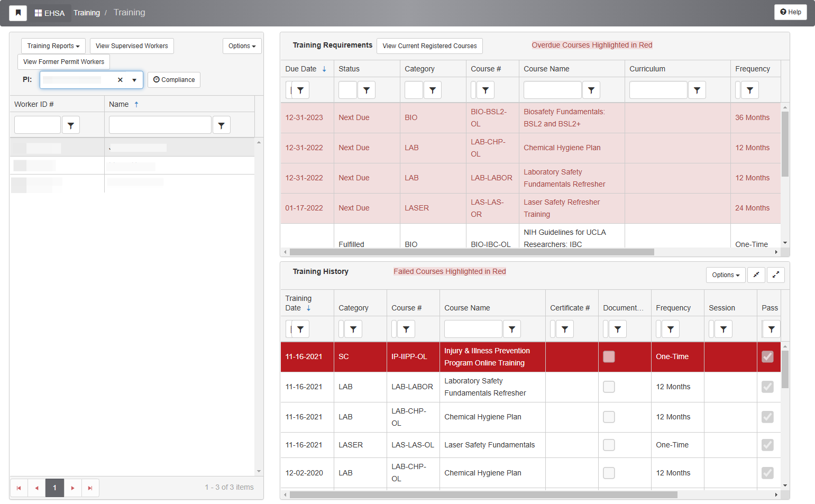Open Curriculum column filter icon
Viewport: 815px width, 504px height.
697,90
